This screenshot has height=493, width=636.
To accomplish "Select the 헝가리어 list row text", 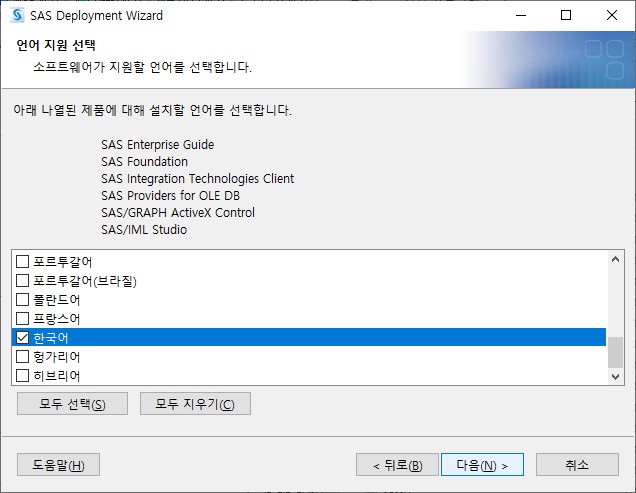I will point(57,357).
